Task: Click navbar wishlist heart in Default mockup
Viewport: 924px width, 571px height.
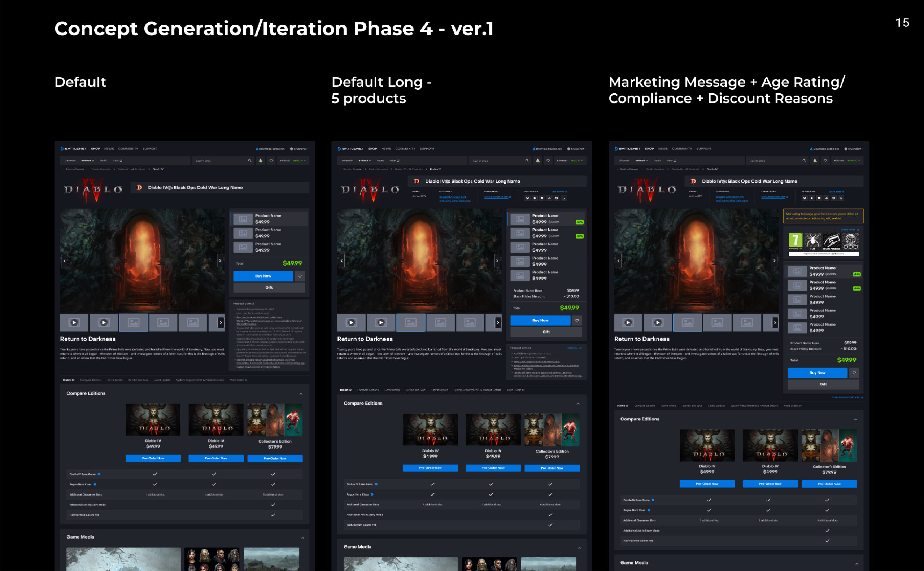Action: [x=271, y=161]
